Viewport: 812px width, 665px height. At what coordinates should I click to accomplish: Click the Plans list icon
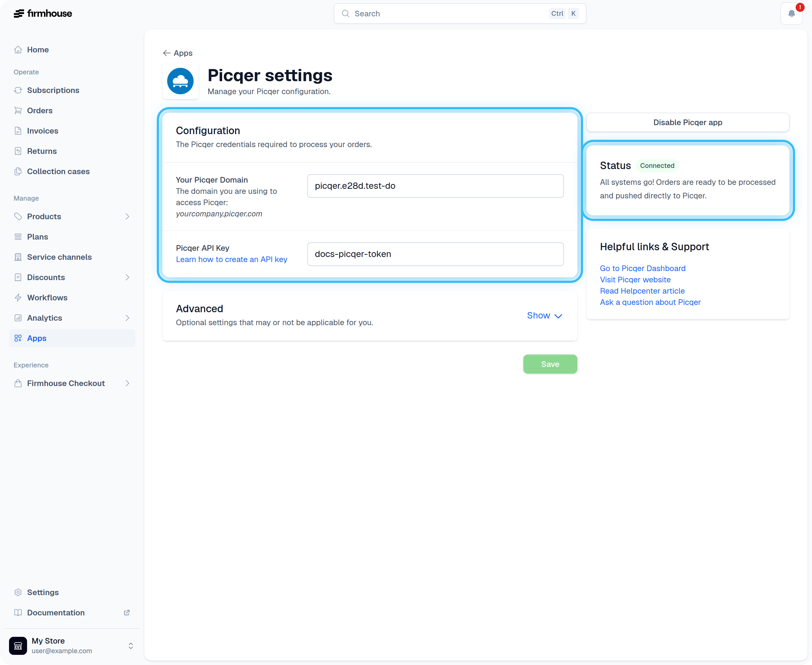click(18, 237)
